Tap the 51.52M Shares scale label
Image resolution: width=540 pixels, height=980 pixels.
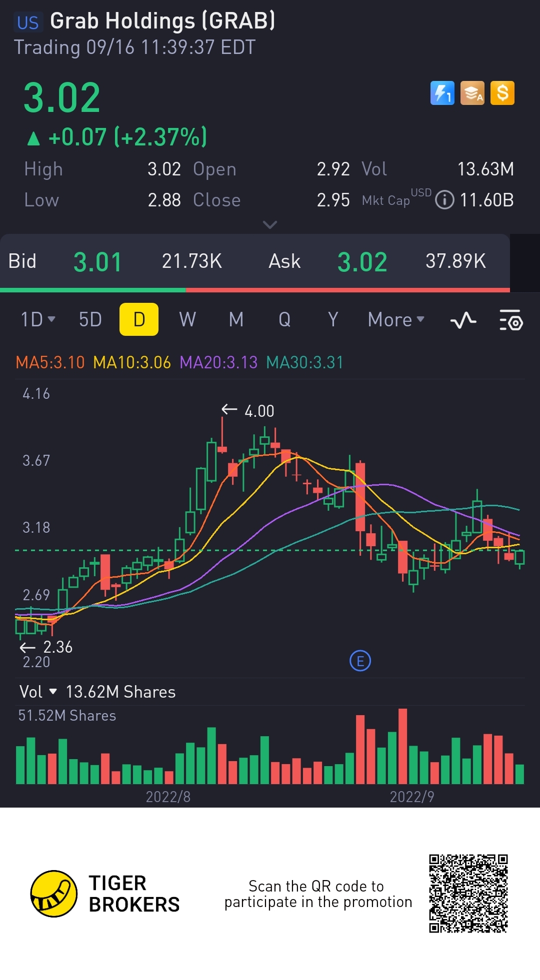[67, 716]
